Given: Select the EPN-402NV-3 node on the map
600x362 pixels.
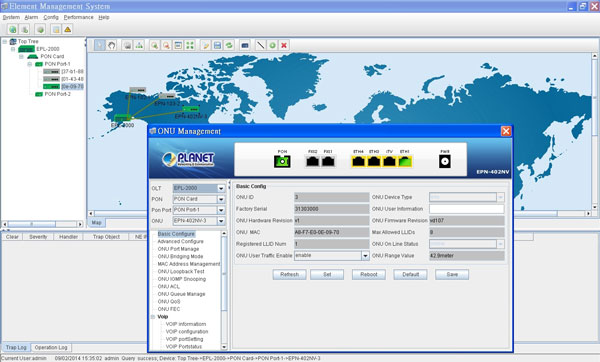Looking at the screenshot, I should point(190,109).
